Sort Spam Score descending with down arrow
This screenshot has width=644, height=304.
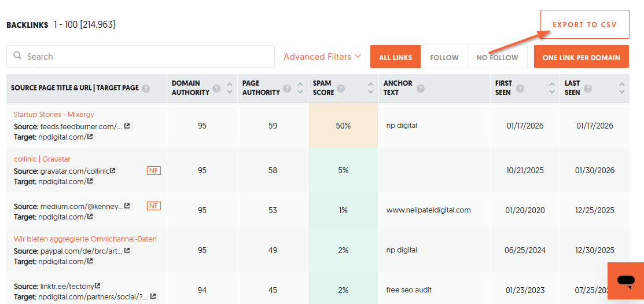(x=371, y=92)
